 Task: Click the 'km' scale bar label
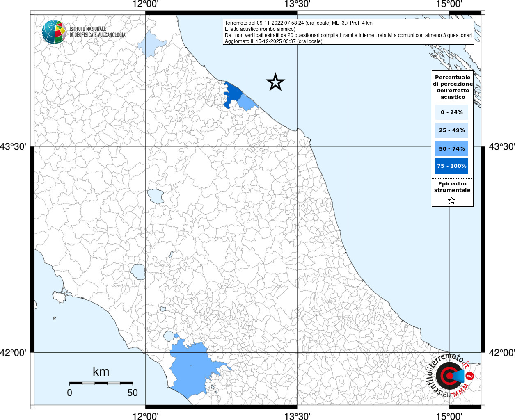tap(101, 372)
